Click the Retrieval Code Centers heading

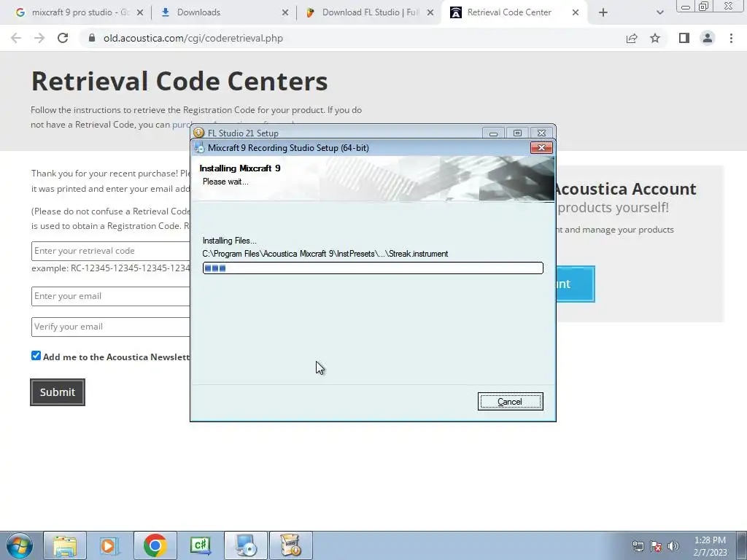(x=179, y=81)
